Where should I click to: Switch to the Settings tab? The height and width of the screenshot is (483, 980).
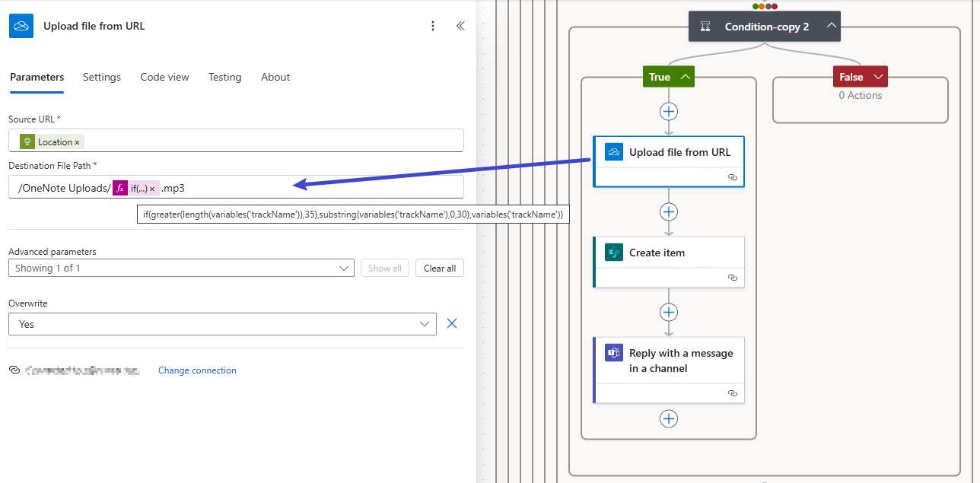click(x=102, y=77)
